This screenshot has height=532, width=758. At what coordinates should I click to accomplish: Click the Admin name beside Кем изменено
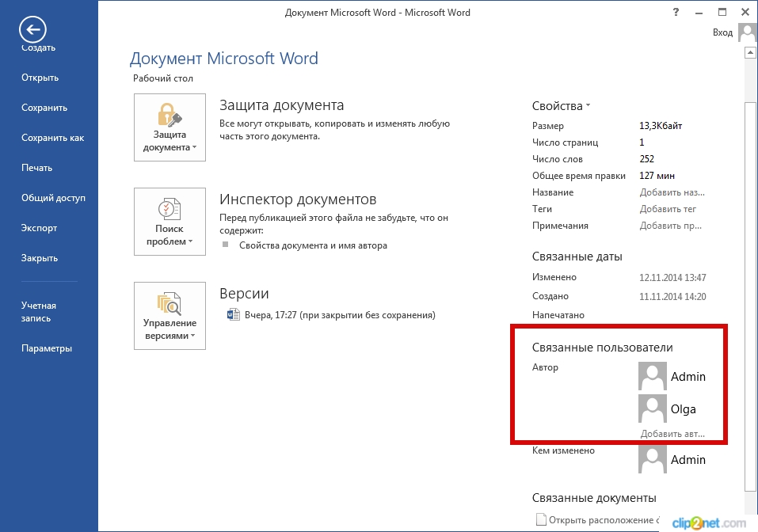click(x=688, y=459)
